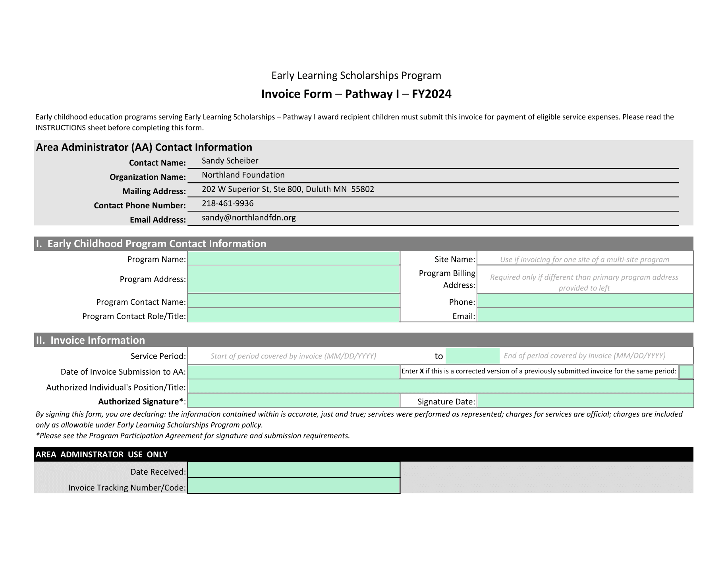Select the Program Contact Role/Title field
This screenshot has width=728, height=562.
pyautogui.click(x=294, y=315)
